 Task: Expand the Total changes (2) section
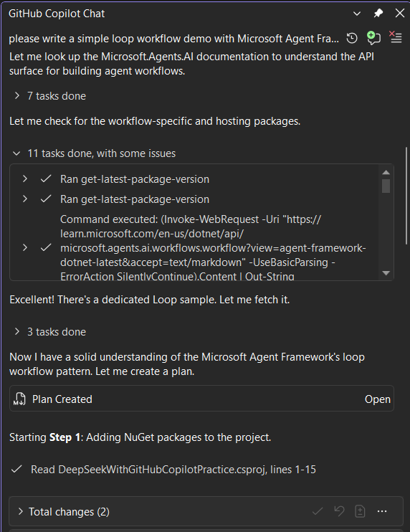pos(20,511)
